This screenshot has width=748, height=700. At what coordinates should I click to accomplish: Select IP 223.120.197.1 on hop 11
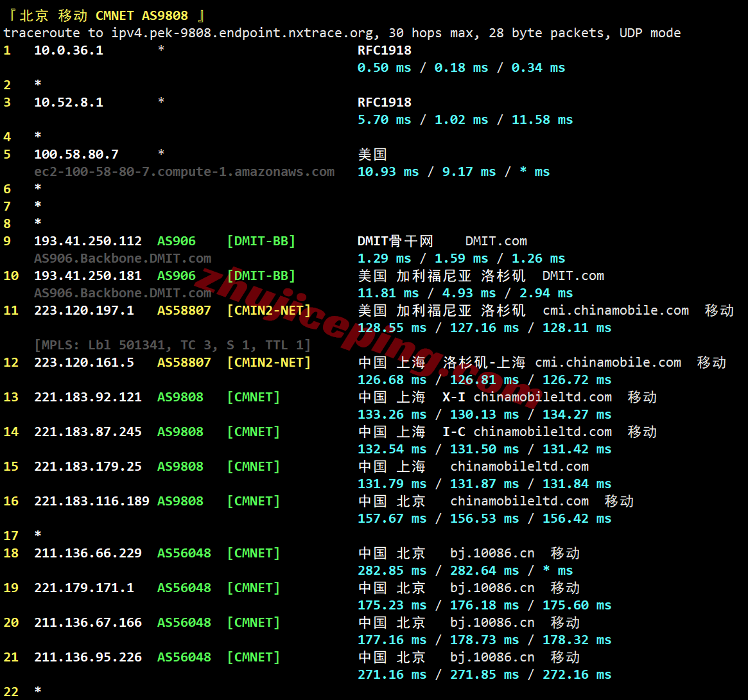pos(84,310)
